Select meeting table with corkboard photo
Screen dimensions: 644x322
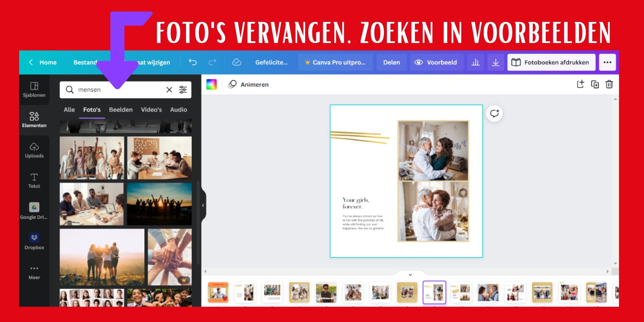pyautogui.click(x=159, y=158)
